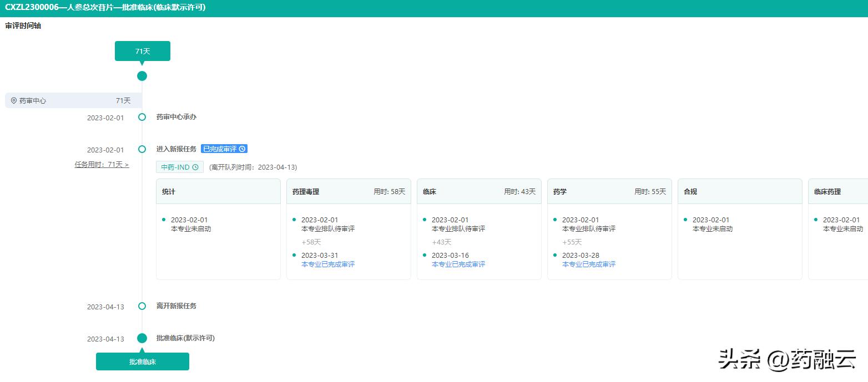Click the clock icon inside the 已完成审评 badge
This screenshot has width=868, height=382.
pos(241,148)
